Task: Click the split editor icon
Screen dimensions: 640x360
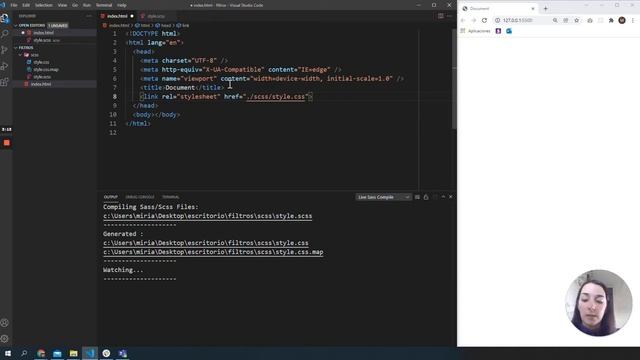Action: [x=441, y=16]
